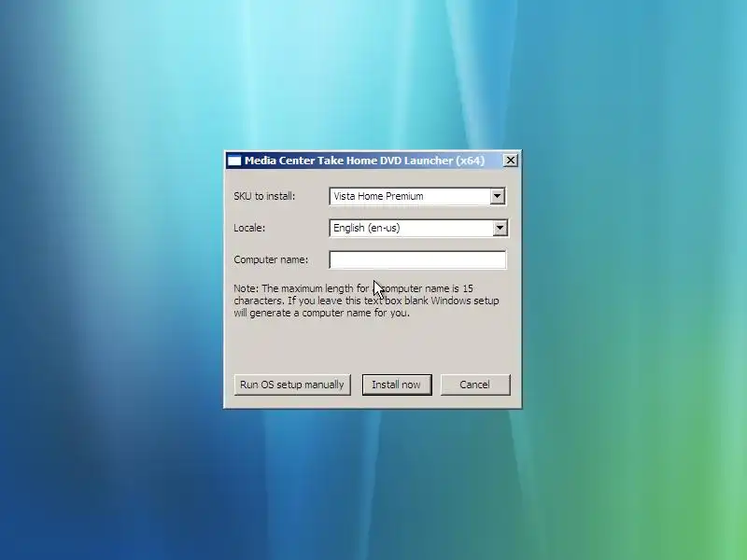
Task: Click the Computer name text field
Action: tap(417, 260)
